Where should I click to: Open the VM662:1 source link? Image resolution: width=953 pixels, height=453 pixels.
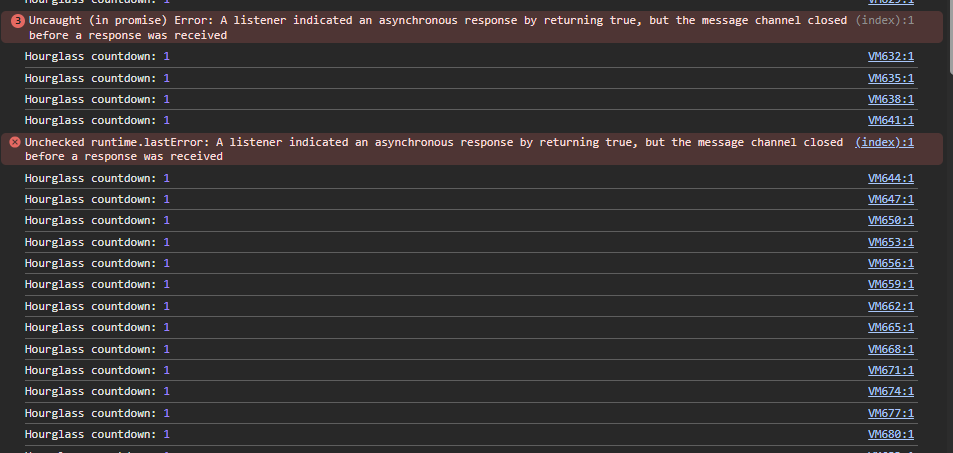890,306
